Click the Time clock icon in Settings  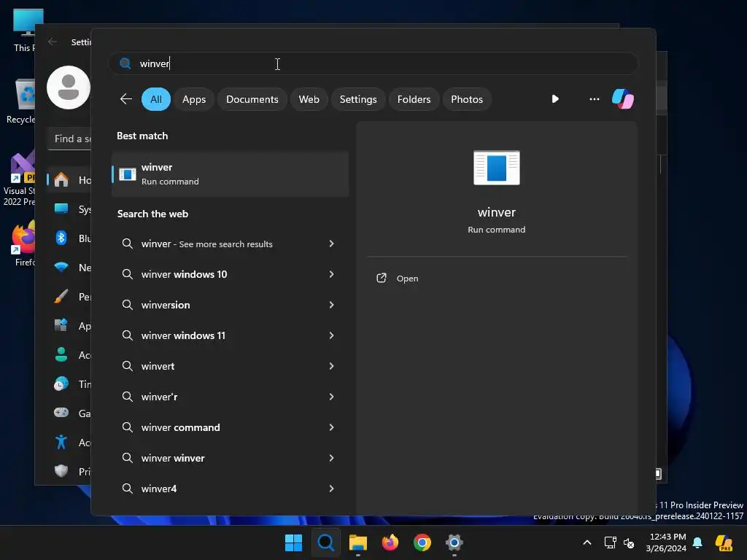pos(61,384)
